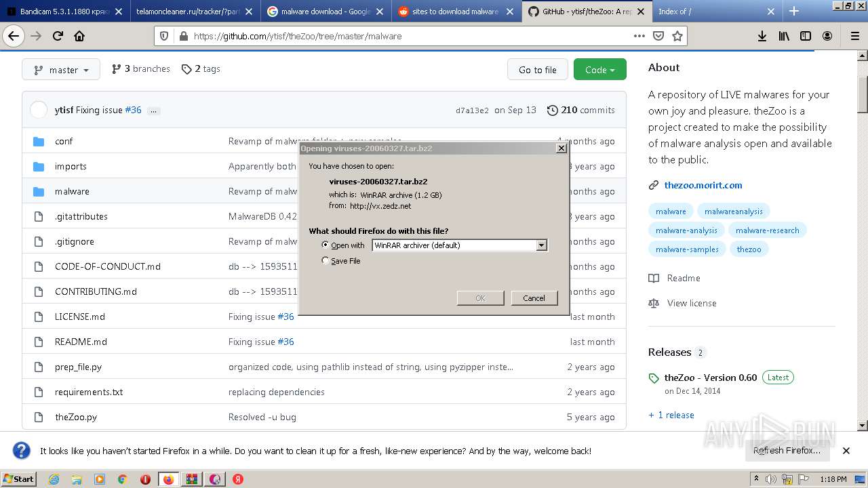Open the conf folder
This screenshot has height=488, width=868.
[64, 141]
